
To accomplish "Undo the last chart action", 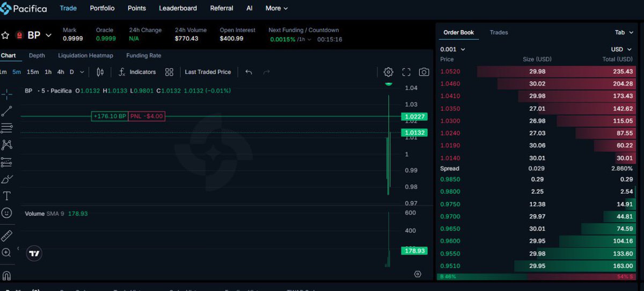I will pyautogui.click(x=248, y=72).
